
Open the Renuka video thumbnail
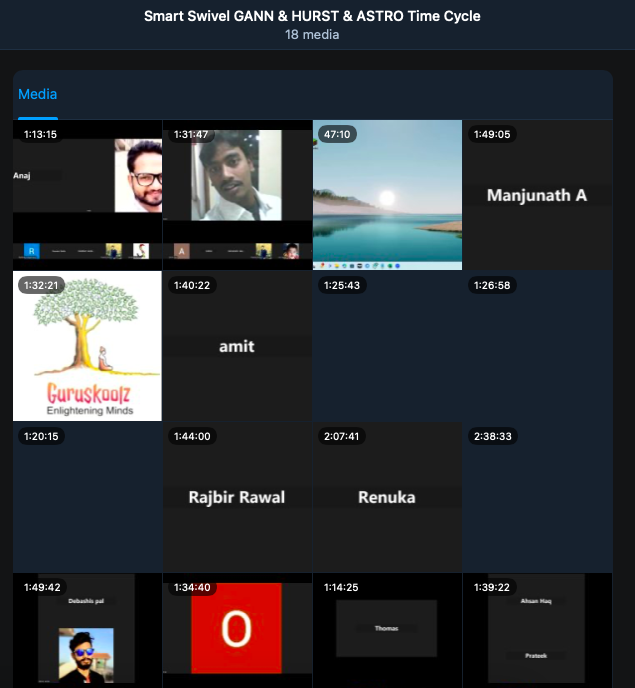[387, 497]
